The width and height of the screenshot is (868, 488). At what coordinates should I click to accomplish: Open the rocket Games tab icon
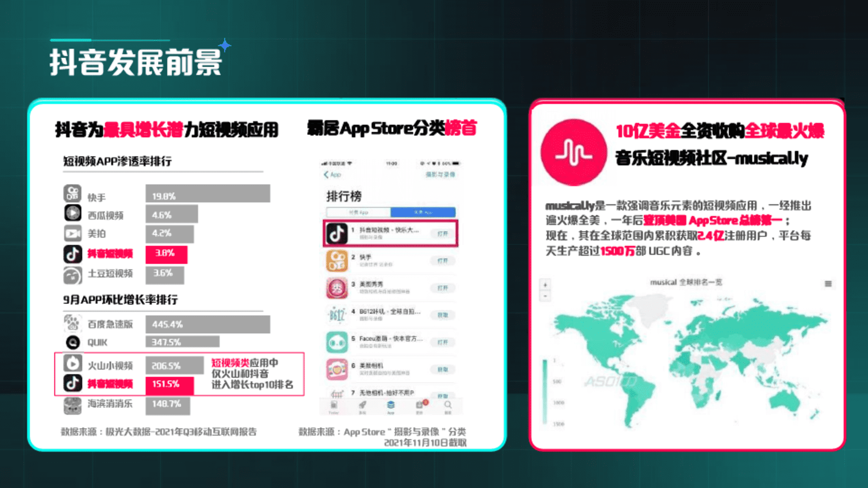pos(362,405)
